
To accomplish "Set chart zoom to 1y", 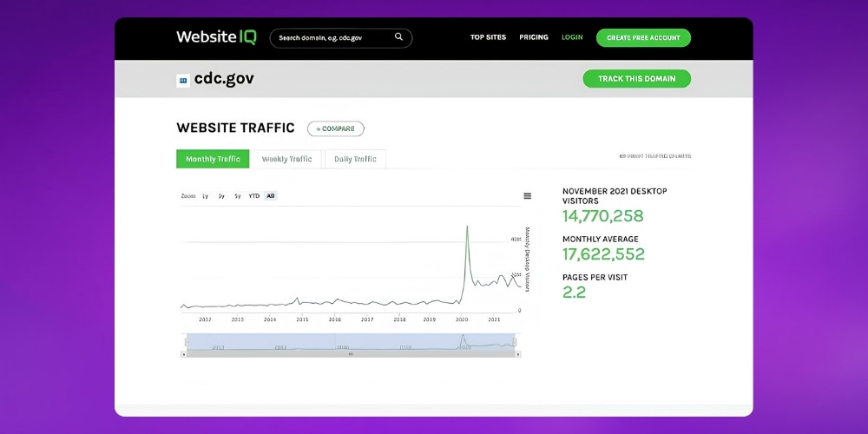I will 206,196.
